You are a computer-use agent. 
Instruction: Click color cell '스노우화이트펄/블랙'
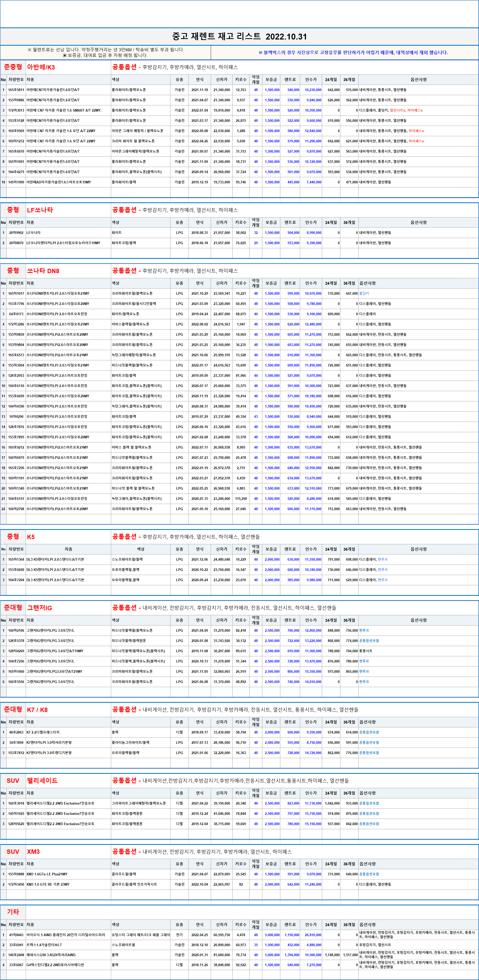pyautogui.click(x=127, y=560)
